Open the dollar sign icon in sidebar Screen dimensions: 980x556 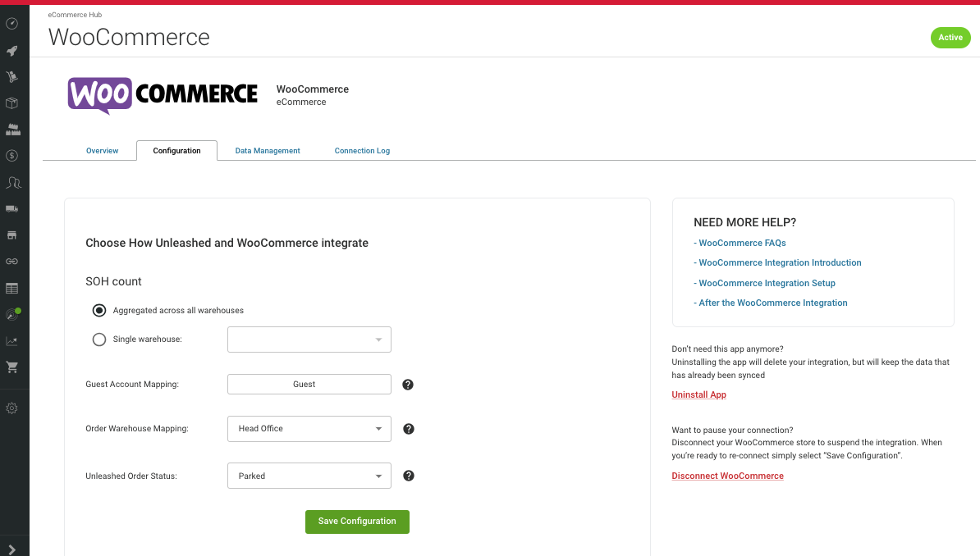coord(11,156)
